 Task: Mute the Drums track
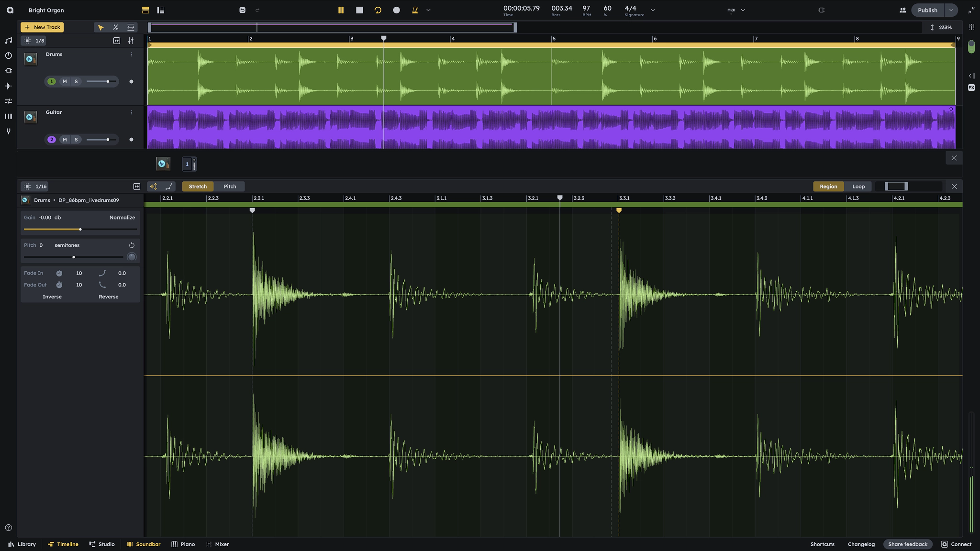tap(65, 82)
